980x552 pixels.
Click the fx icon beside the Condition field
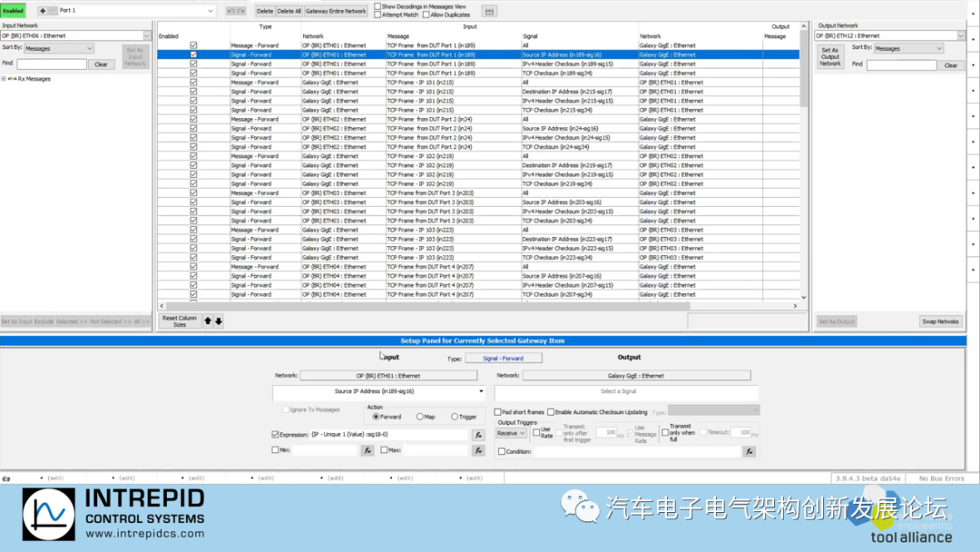coord(748,450)
